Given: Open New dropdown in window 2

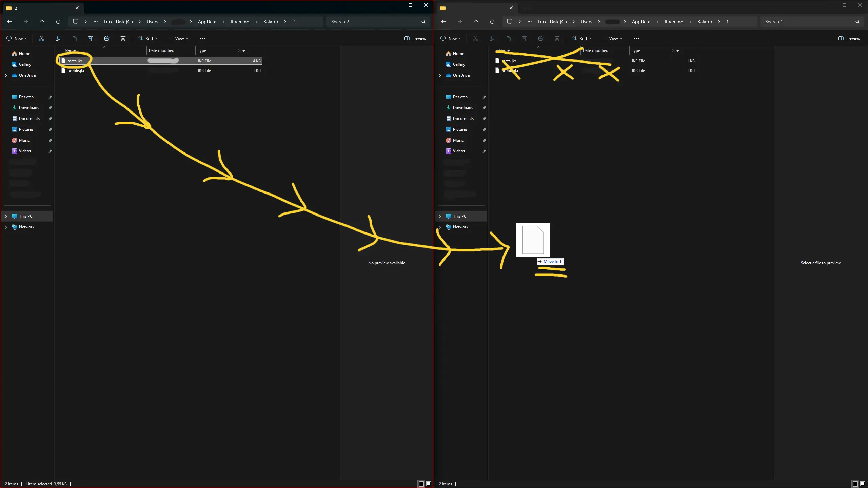Looking at the screenshot, I should (x=17, y=38).
